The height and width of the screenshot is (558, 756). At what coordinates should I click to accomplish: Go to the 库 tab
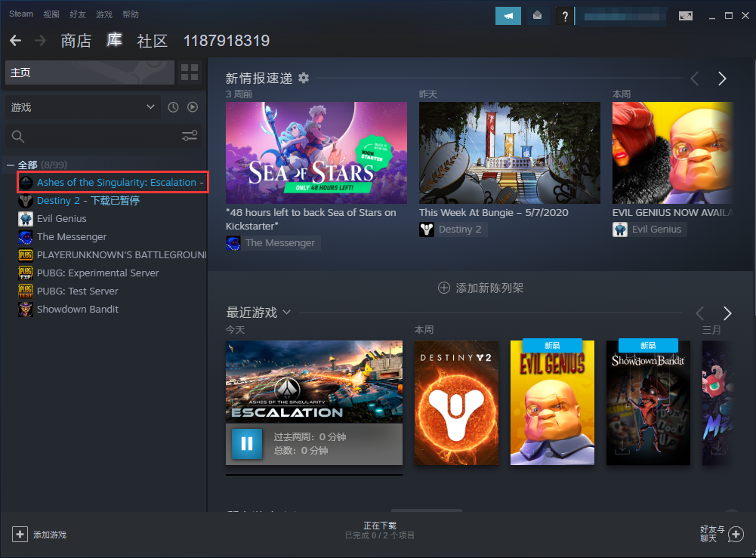pyautogui.click(x=114, y=40)
